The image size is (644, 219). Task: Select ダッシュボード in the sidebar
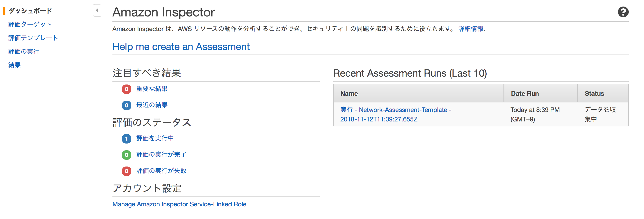point(30,11)
